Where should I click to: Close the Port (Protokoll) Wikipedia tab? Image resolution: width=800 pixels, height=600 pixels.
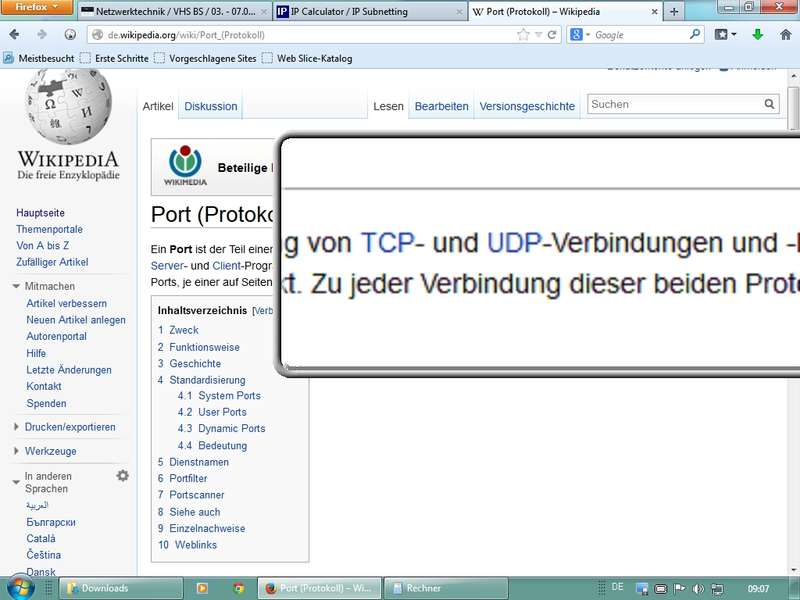(655, 11)
